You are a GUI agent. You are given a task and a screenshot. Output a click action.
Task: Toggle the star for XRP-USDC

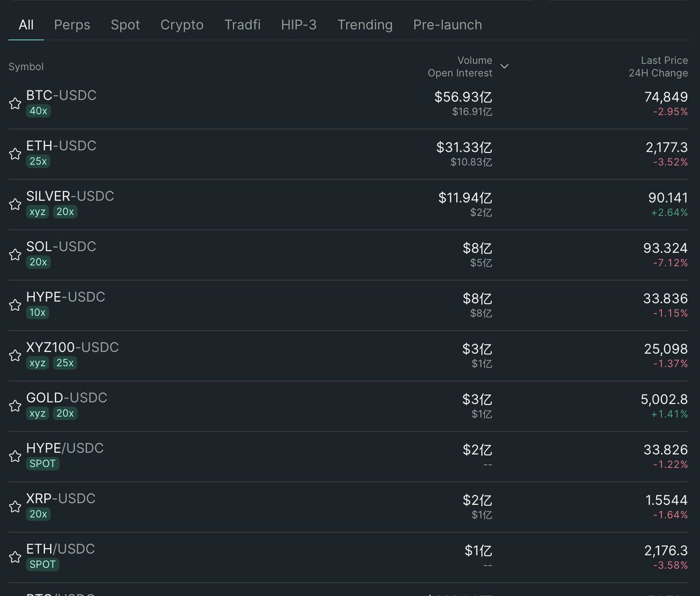(x=15, y=507)
